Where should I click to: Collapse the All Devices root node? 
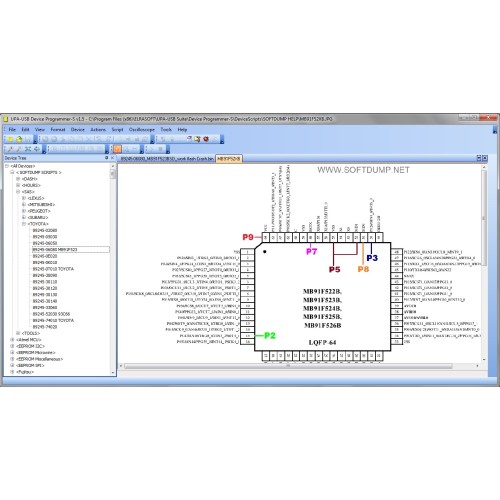coord(7,166)
